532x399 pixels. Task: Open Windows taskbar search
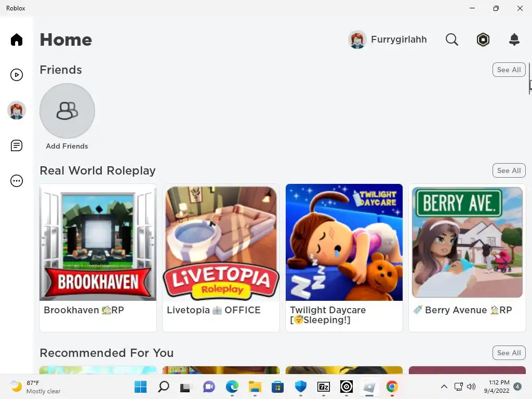pyautogui.click(x=164, y=387)
